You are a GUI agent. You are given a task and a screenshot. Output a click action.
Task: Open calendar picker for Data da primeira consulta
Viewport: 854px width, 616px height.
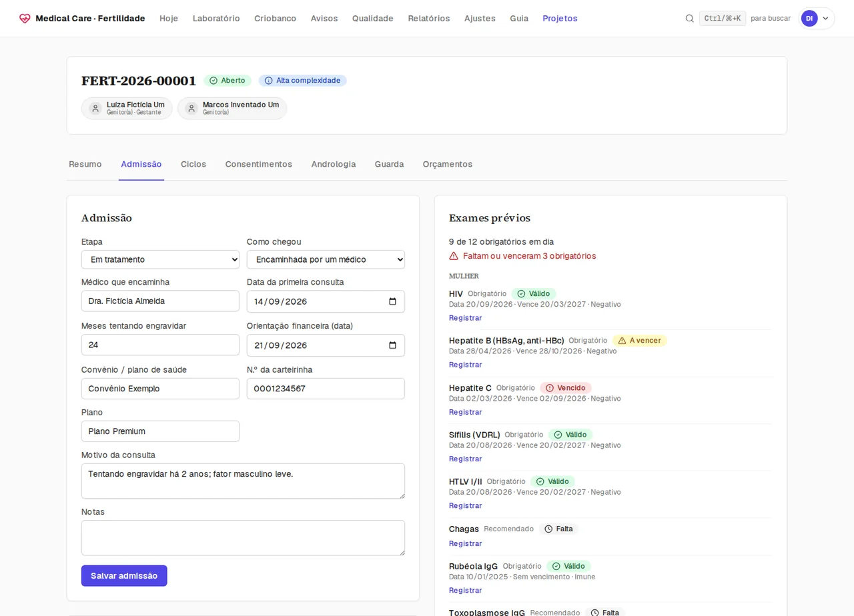[x=392, y=301]
